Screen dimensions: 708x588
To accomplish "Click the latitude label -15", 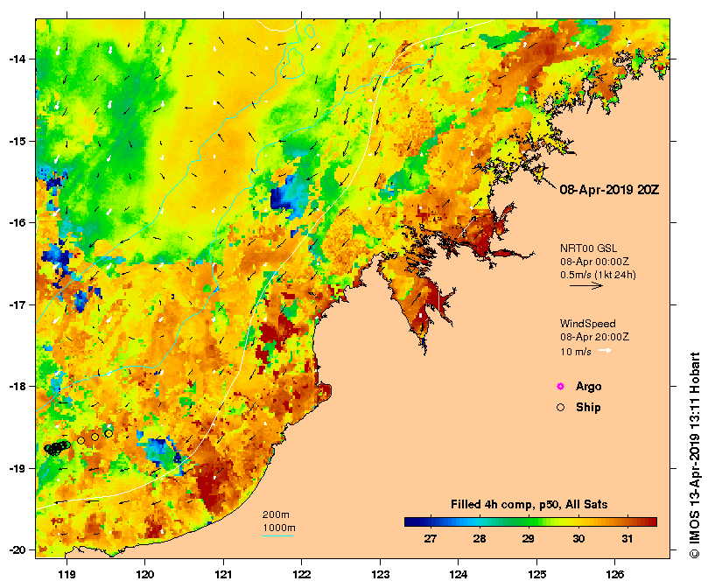I will coord(18,141).
